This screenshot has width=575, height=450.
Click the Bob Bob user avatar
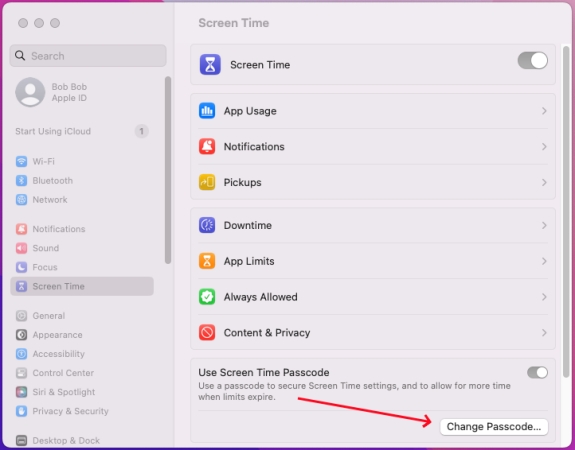click(x=30, y=92)
